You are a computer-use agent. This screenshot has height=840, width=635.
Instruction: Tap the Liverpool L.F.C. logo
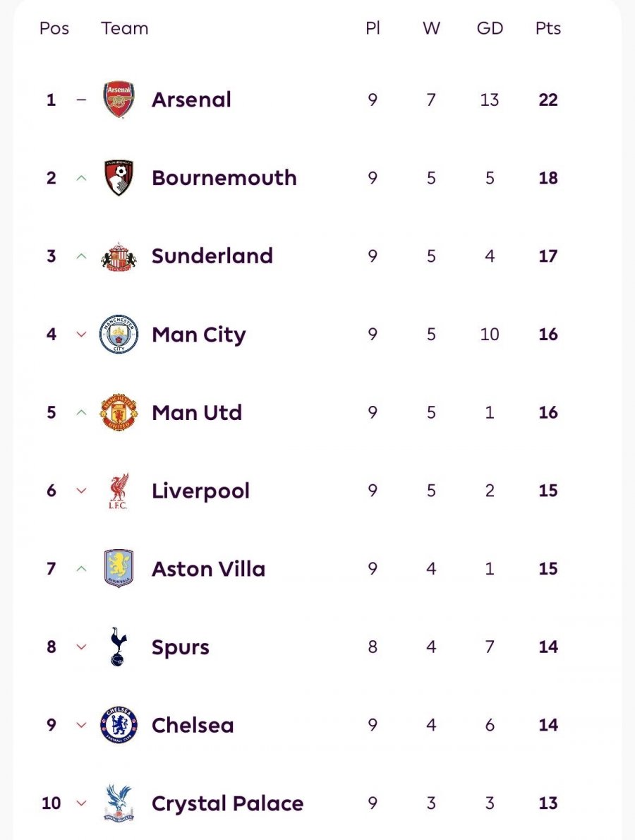(119, 491)
